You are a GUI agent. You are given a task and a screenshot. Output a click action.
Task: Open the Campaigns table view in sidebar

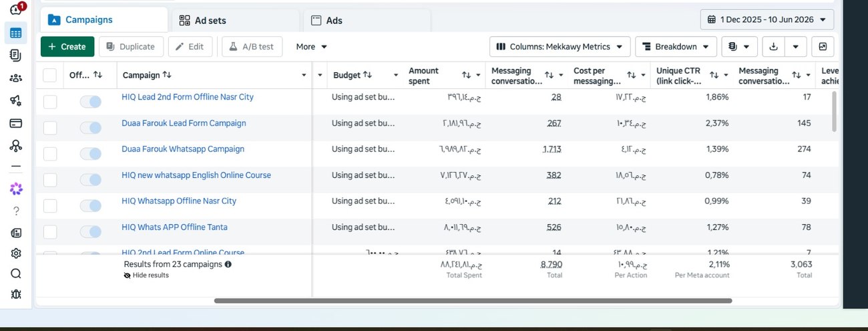point(16,33)
